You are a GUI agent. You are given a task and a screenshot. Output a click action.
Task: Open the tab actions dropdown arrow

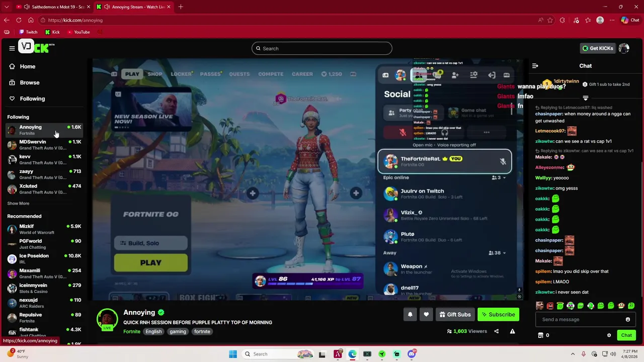(7, 7)
